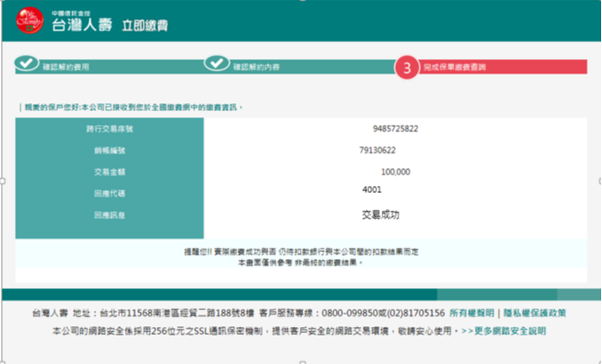
Task: Click the transaction number 9485725822
Action: pyautogui.click(x=396, y=129)
